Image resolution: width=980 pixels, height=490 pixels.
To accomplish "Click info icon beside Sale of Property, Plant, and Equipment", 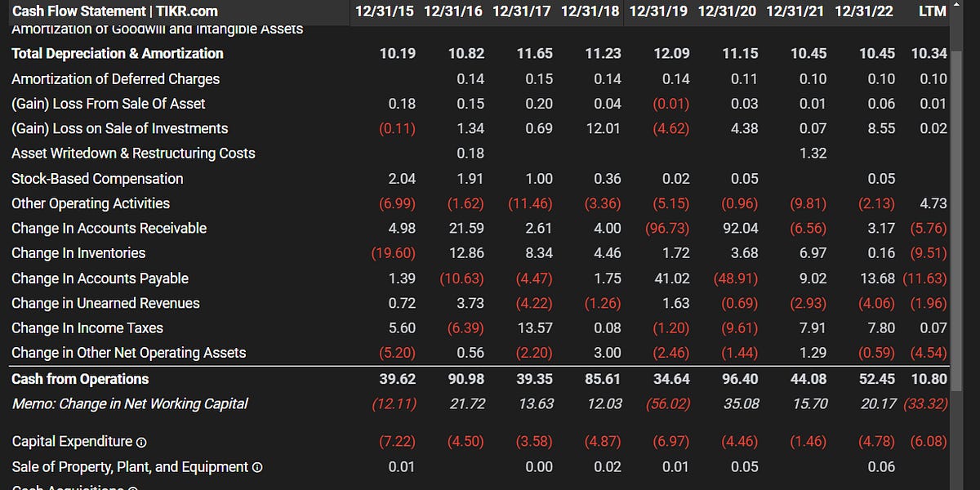I will tap(257, 467).
